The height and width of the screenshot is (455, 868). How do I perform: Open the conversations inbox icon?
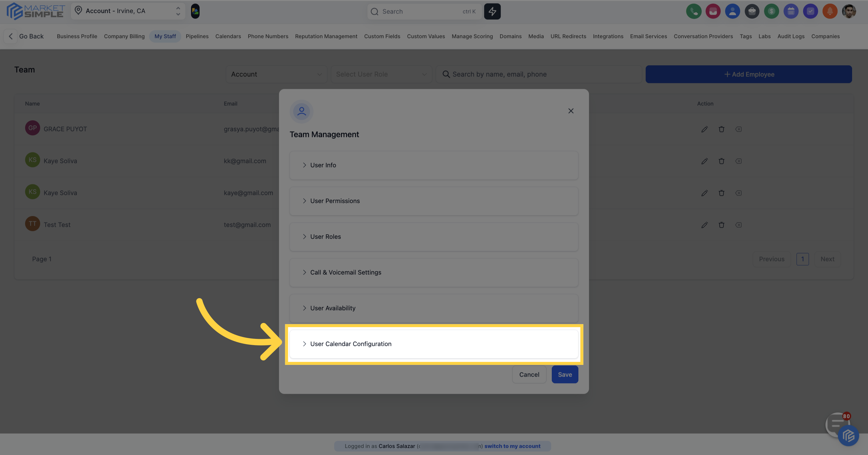click(x=713, y=11)
